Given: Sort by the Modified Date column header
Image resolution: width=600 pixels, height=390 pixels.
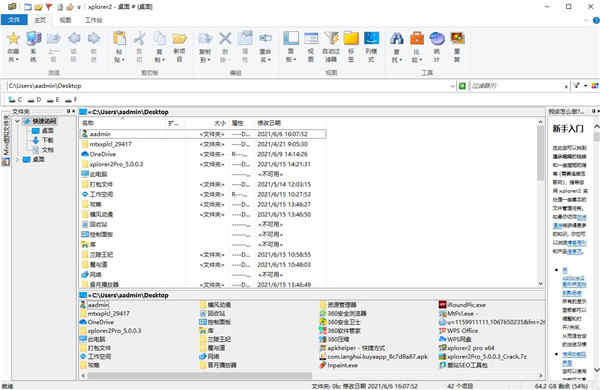Looking at the screenshot, I should [269, 123].
